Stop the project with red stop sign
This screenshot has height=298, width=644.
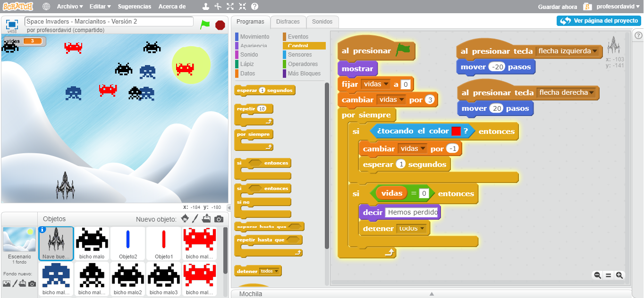[220, 25]
